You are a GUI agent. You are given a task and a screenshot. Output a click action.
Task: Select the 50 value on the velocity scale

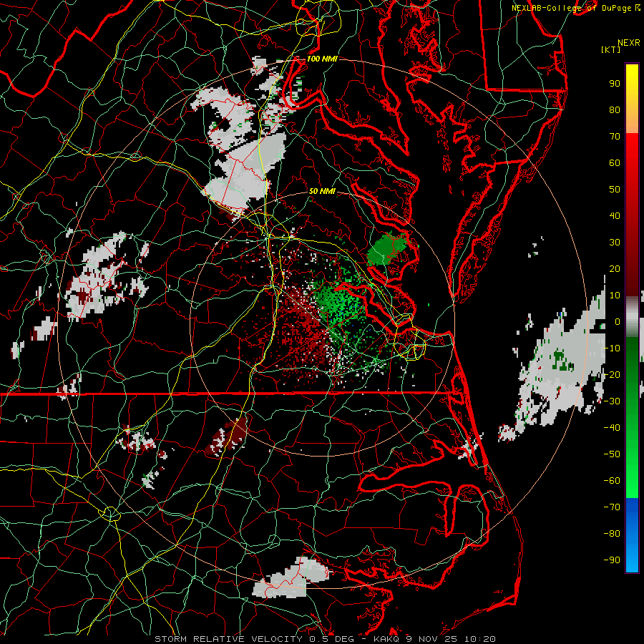(615, 190)
